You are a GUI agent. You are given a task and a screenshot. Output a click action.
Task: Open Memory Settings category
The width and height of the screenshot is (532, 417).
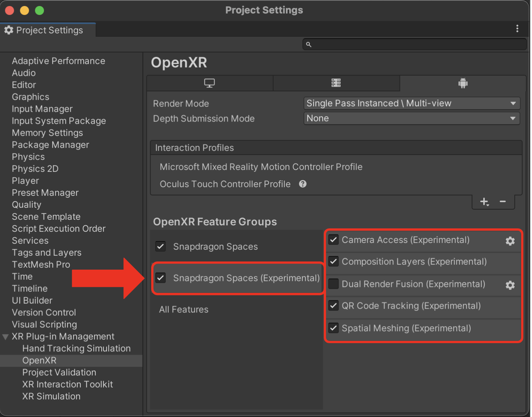pyautogui.click(x=47, y=133)
